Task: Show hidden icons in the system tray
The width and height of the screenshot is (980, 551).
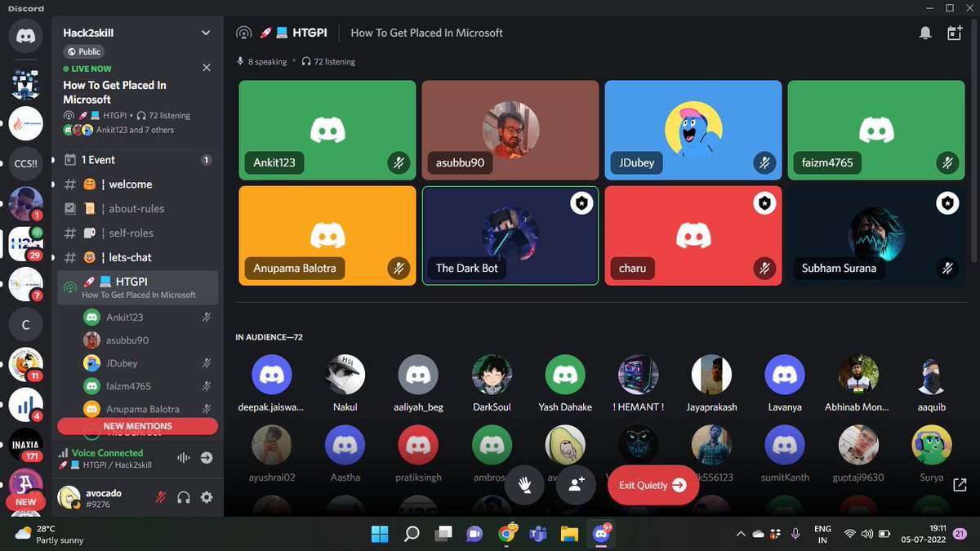Action: pyautogui.click(x=741, y=534)
